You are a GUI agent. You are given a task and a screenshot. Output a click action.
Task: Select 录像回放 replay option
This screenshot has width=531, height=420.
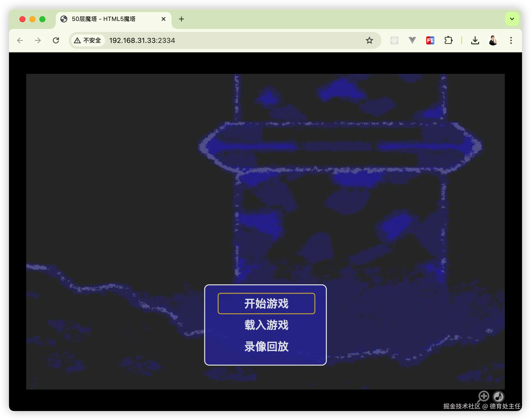click(266, 346)
